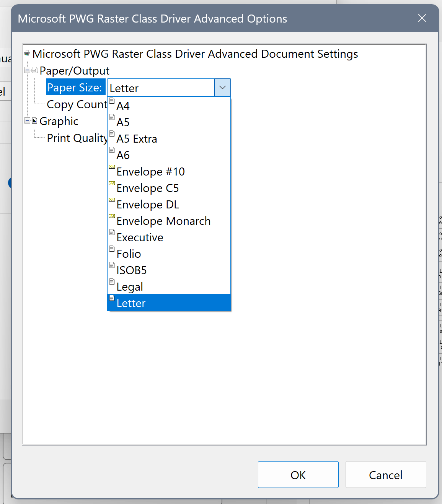The image size is (442, 504).
Task: Select the Print Quality tree item
Action: point(77,138)
